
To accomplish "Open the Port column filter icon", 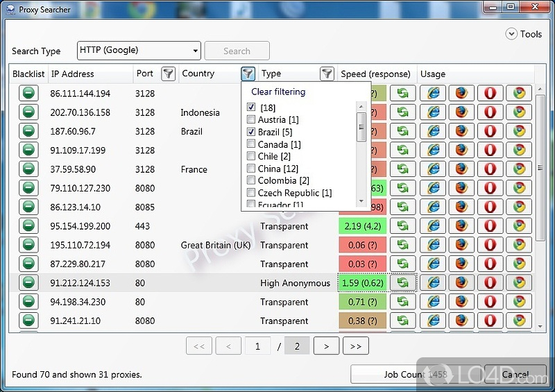I will [x=167, y=74].
